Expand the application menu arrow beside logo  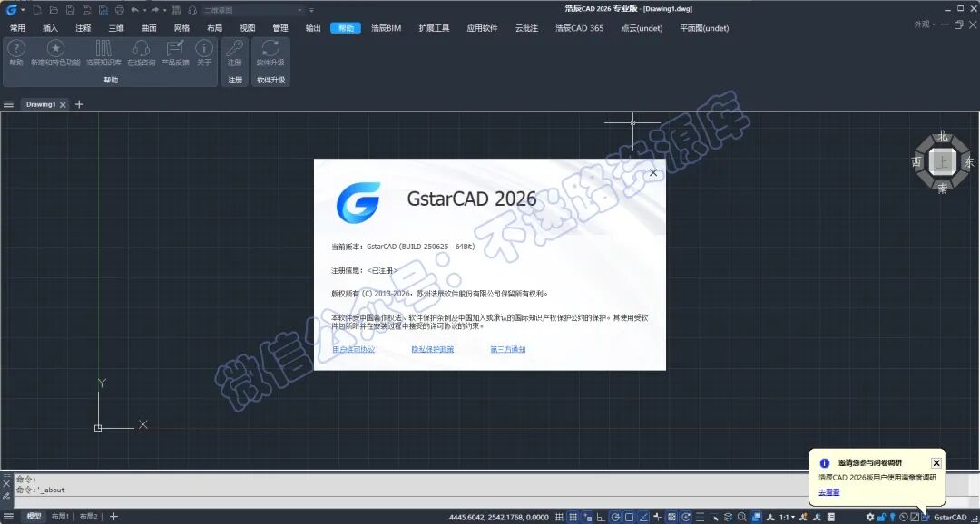(23, 10)
